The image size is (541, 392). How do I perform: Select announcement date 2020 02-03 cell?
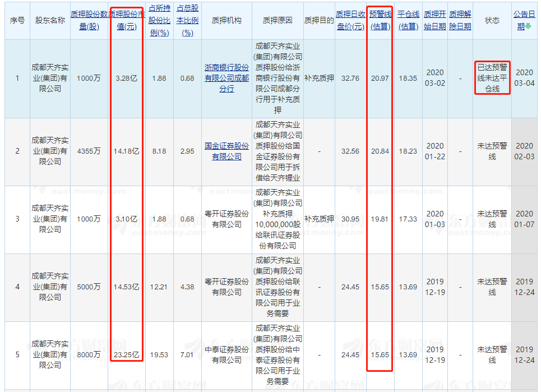tap(524, 151)
